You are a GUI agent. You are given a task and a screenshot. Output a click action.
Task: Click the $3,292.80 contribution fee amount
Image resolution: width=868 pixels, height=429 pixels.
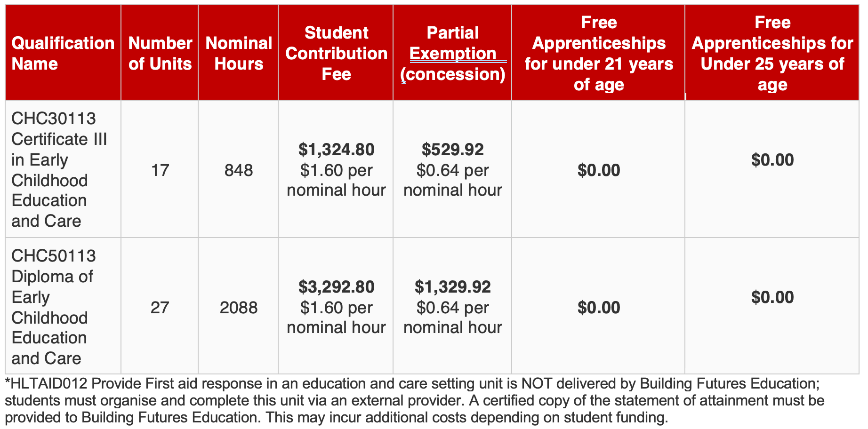(x=336, y=287)
